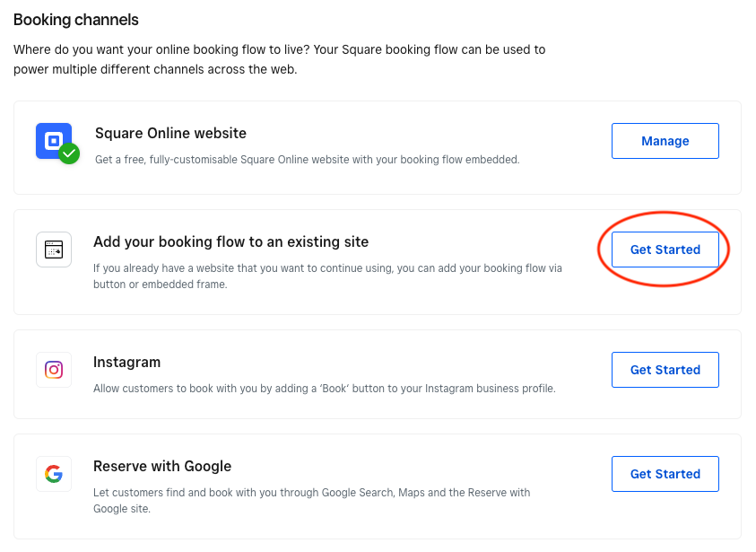Click the Instagram 'Book' button description text
756x552 pixels.
click(325, 389)
